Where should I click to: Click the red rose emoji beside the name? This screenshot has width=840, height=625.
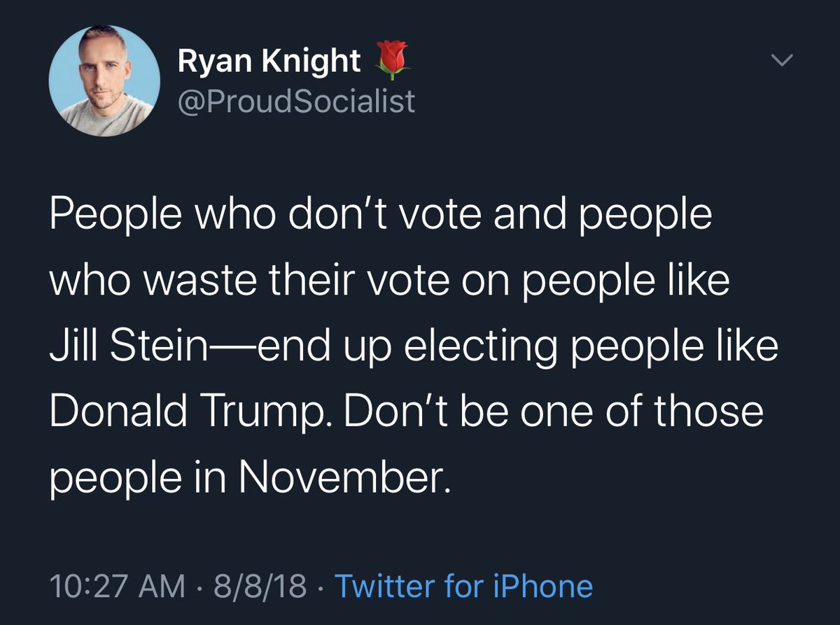[391, 62]
